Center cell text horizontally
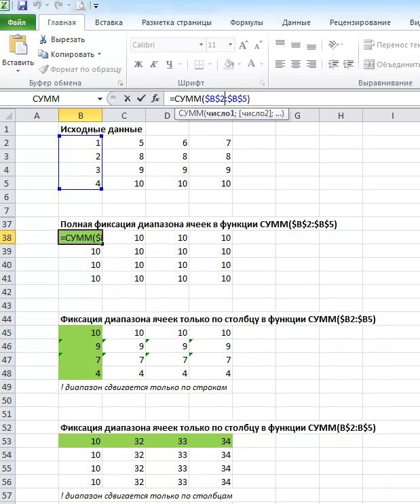 [296, 64]
